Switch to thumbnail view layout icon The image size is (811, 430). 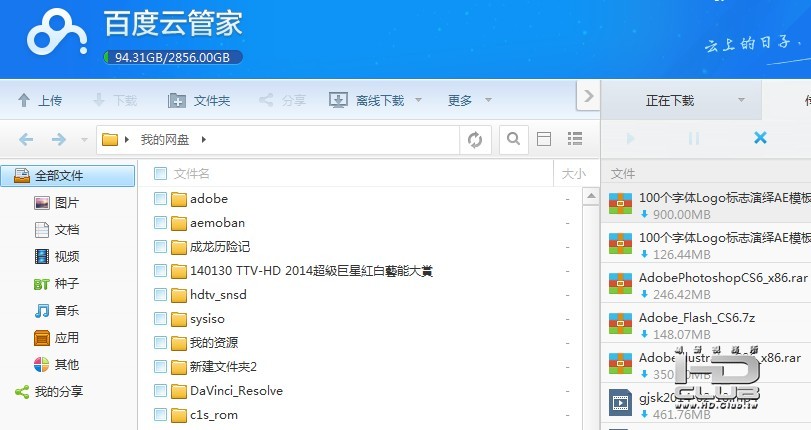[x=544, y=139]
